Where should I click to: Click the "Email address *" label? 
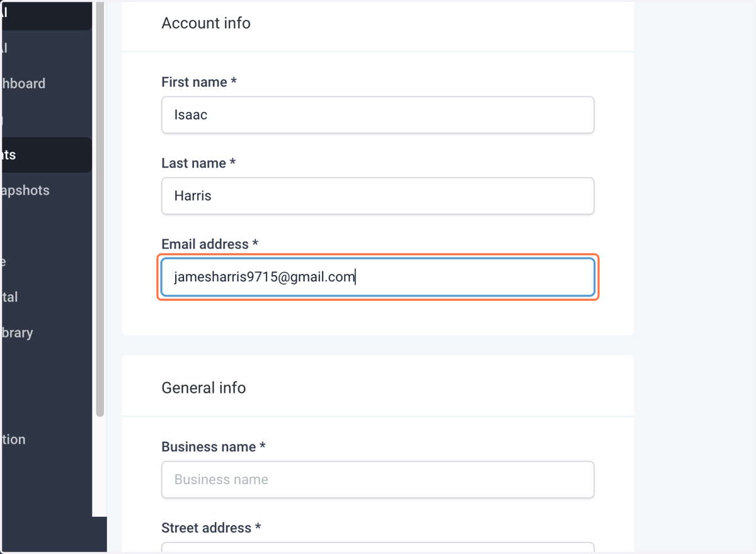tap(210, 244)
